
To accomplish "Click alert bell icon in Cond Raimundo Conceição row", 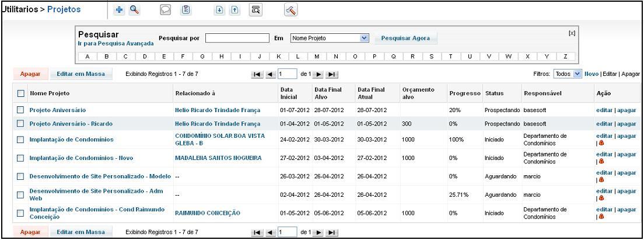I will pyautogui.click(x=601, y=216).
